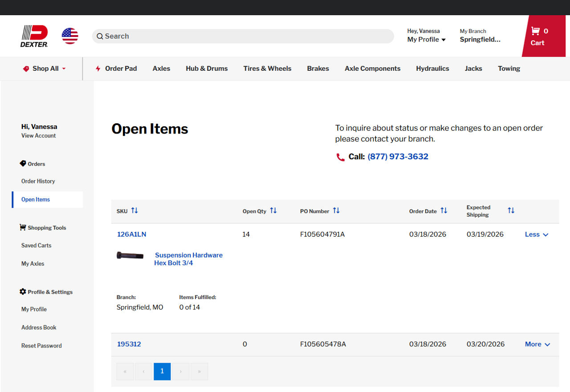570x392 pixels.
Task: Sort table by Order Date arrows
Action: click(444, 210)
